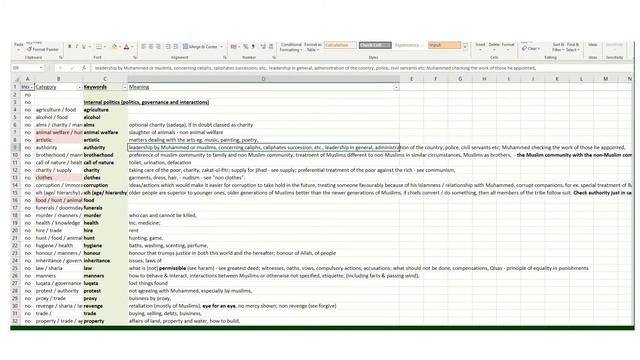Image resolution: width=640 pixels, height=360 pixels.
Task: Open filter arrow on Meaning header
Action: pyautogui.click(x=396, y=87)
